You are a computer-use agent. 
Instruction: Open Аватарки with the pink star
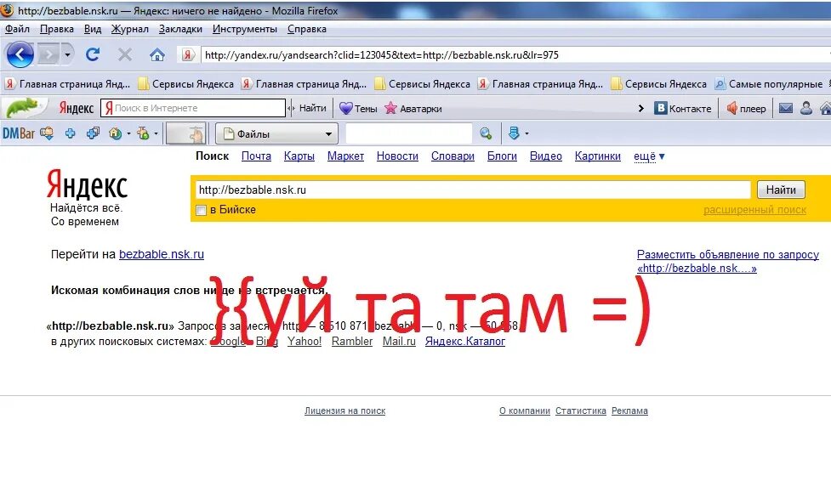[x=413, y=108]
